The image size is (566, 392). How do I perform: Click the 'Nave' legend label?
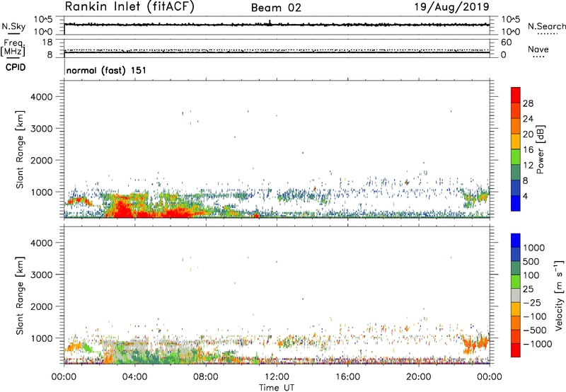pyautogui.click(x=538, y=50)
